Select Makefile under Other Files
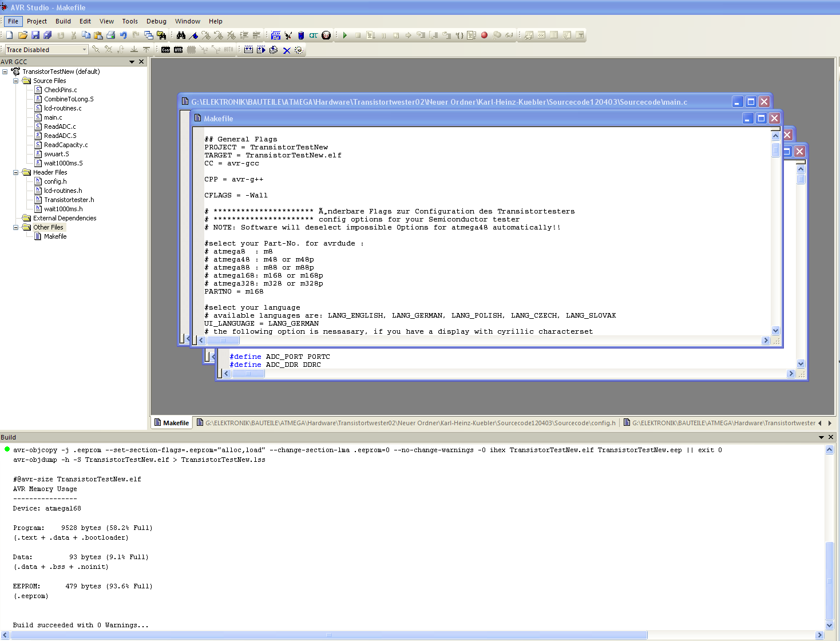This screenshot has width=840, height=641. click(x=56, y=236)
